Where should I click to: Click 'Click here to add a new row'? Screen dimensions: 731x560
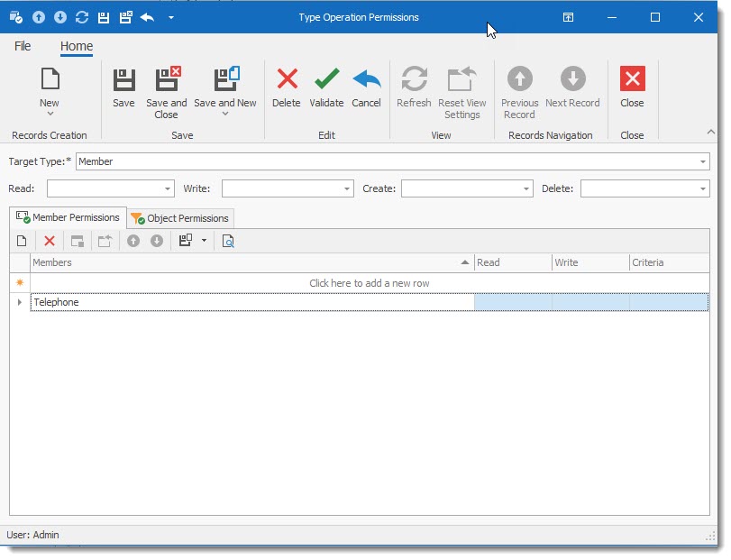369,283
